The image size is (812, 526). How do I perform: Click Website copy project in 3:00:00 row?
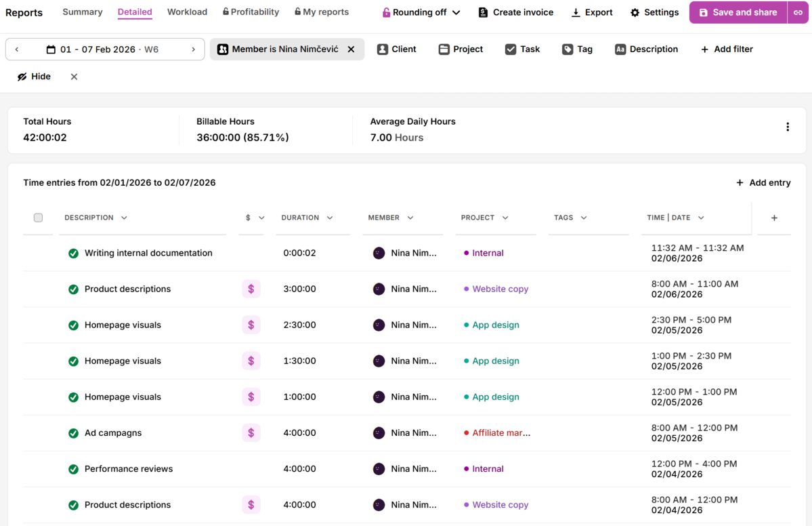coord(496,289)
